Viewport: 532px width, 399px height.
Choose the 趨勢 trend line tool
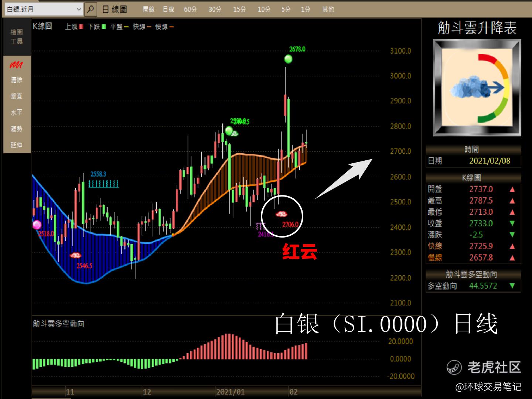tap(17, 129)
